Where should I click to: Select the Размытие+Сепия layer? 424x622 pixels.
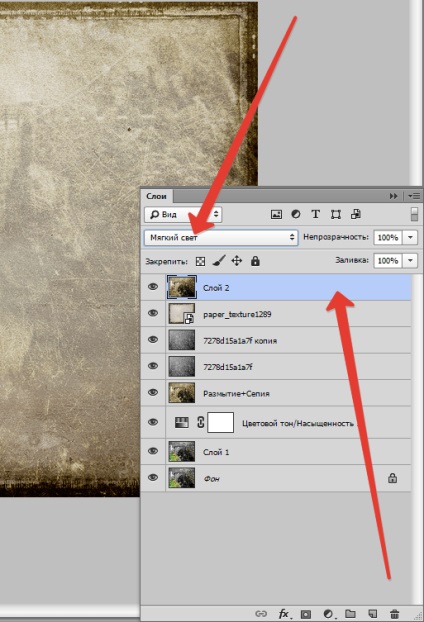(x=276, y=393)
